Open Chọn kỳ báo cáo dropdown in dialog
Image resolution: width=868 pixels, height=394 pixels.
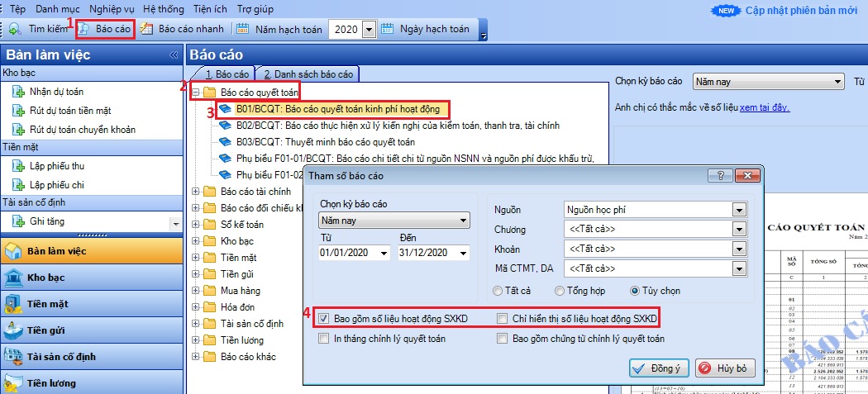pyautogui.click(x=394, y=221)
